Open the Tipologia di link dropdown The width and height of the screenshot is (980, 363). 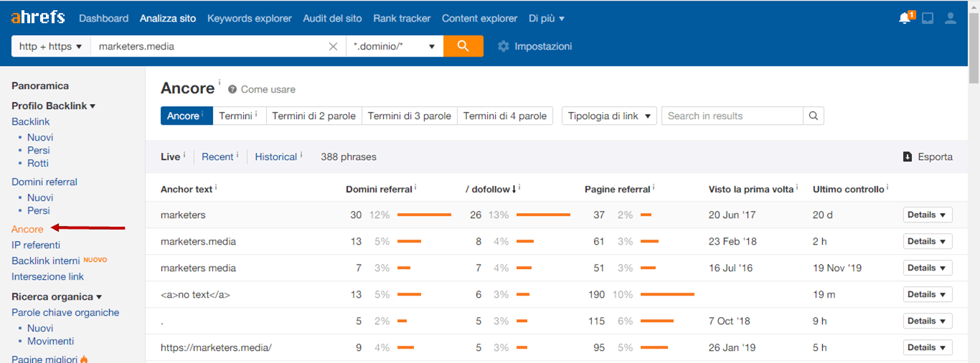coord(609,115)
